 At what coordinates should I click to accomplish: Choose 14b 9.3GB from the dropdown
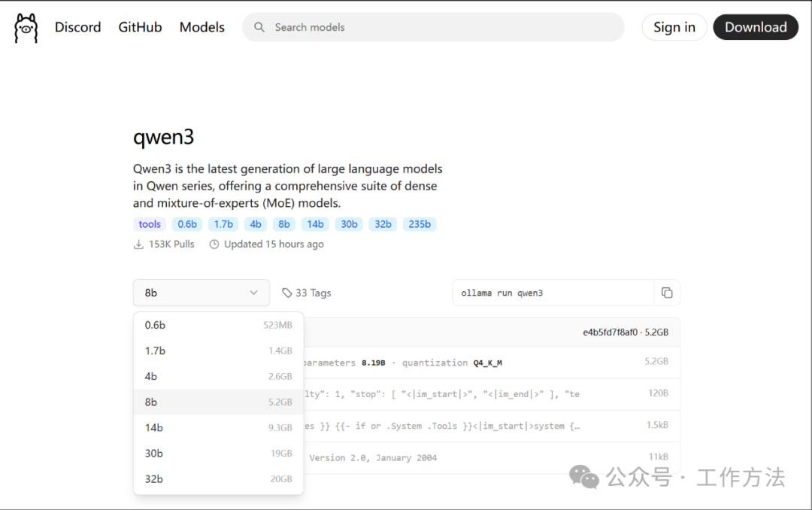tap(218, 427)
